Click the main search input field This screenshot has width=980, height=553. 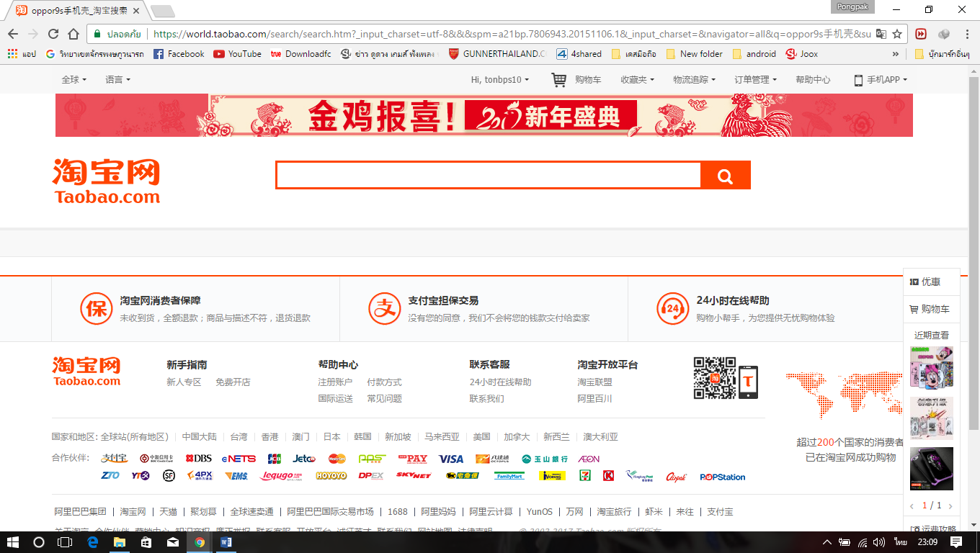(489, 176)
